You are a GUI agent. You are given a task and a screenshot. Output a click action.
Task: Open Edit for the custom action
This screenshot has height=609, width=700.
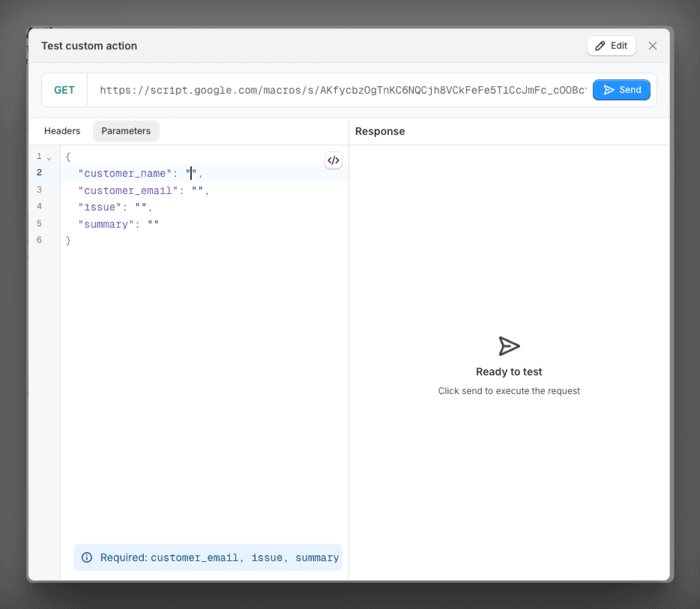(611, 46)
